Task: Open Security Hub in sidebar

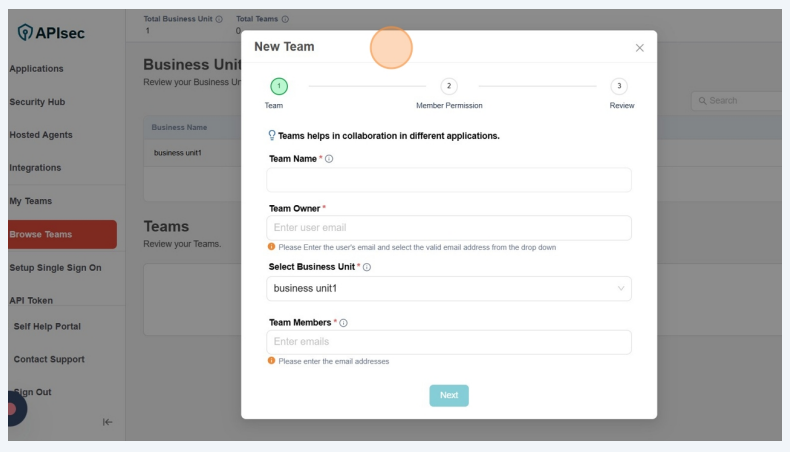Action: 37,102
